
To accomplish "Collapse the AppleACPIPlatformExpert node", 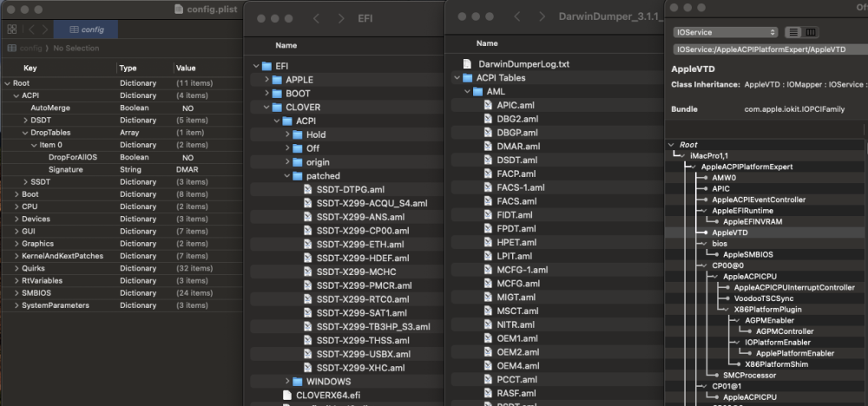I will 694,167.
